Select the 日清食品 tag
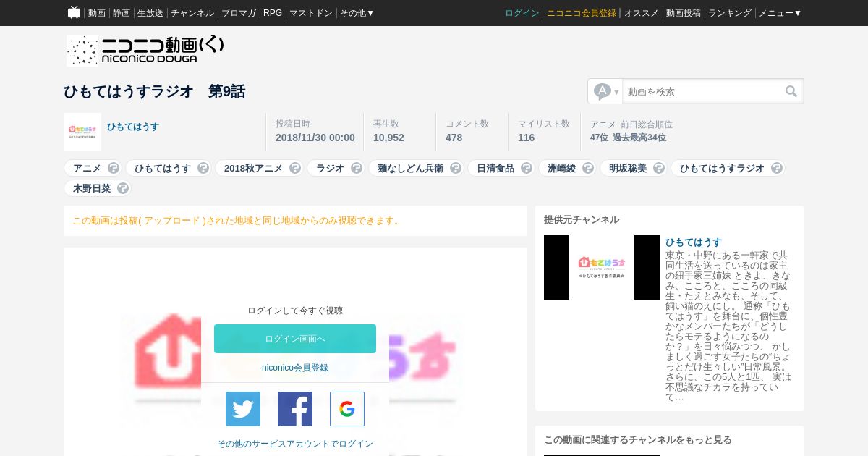This screenshot has width=868, height=456. point(495,168)
